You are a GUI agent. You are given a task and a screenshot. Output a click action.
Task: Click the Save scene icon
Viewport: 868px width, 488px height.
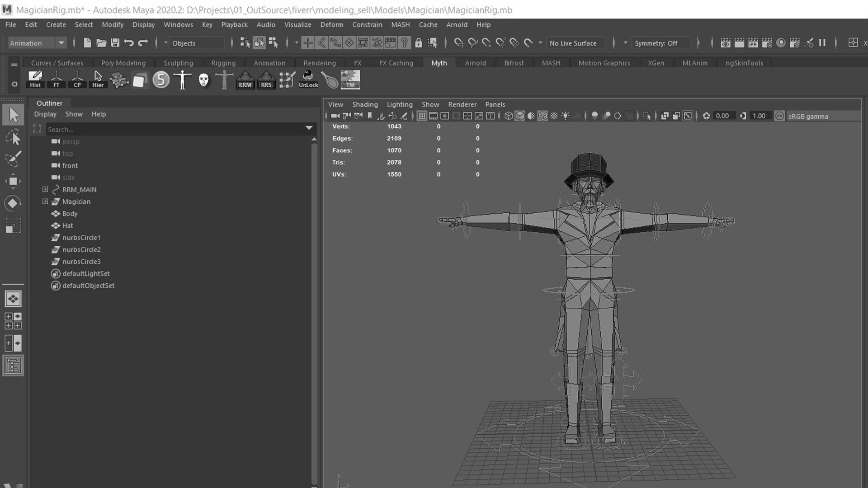(115, 43)
